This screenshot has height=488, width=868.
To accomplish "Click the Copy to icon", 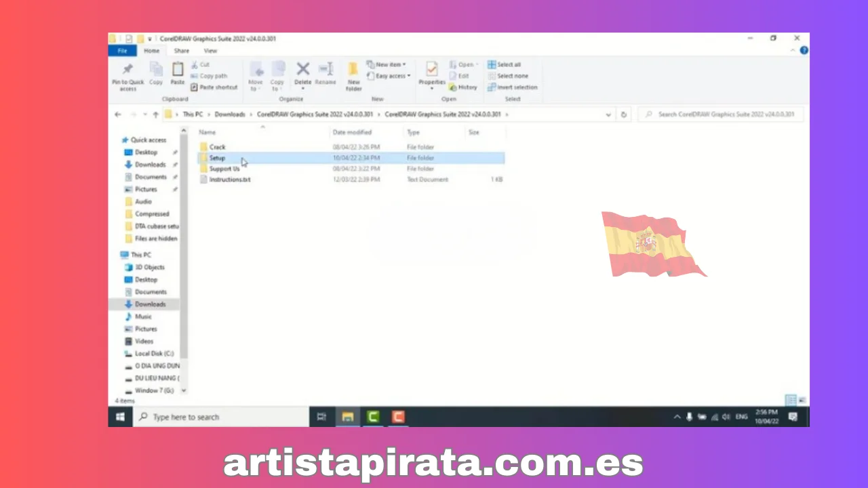I will 277,69.
